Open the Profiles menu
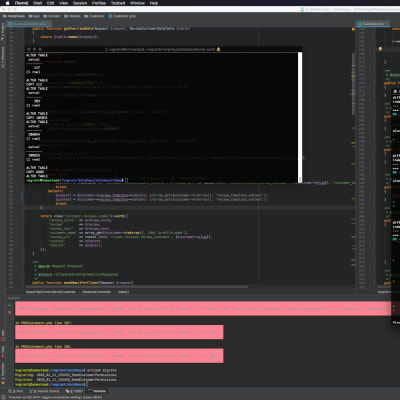The width and height of the screenshot is (400, 400). (x=99, y=3)
